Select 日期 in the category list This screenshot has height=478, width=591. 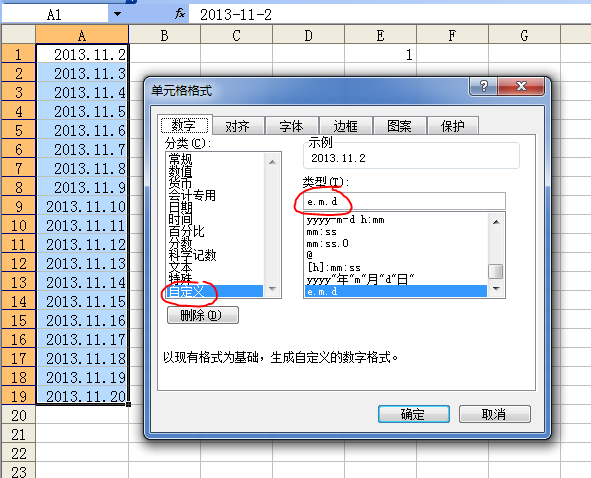(215, 207)
